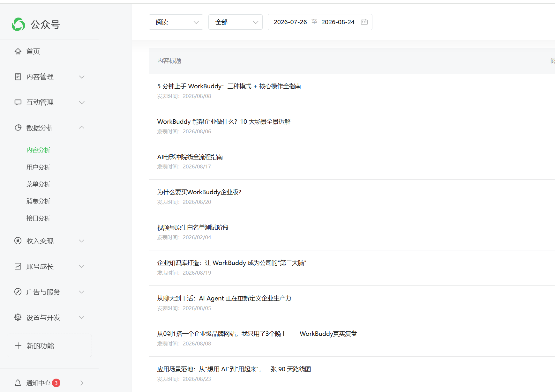Click the 新的功能 button
Screen dimensions: 555x392
coord(49,345)
